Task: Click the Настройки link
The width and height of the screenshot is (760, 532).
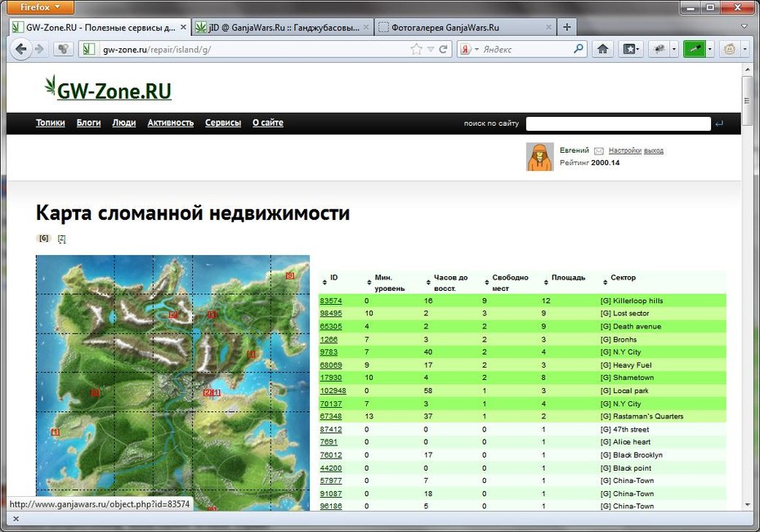Action: (625, 150)
